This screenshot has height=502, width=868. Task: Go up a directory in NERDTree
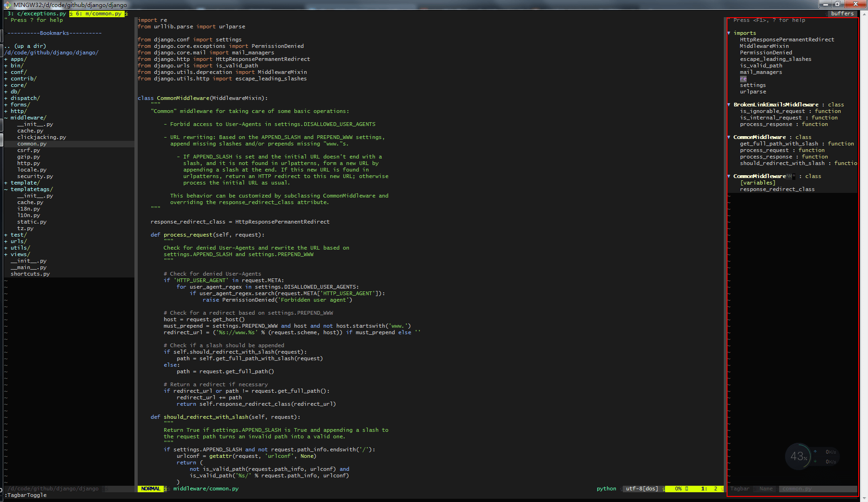(x=26, y=46)
